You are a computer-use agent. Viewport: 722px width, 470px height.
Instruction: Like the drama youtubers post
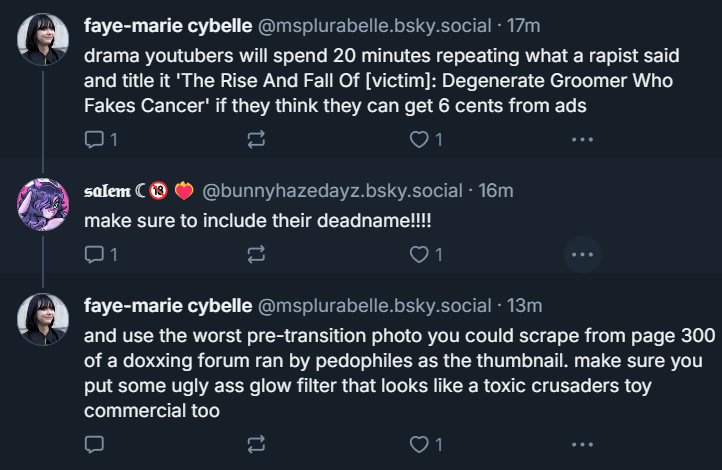tap(420, 140)
